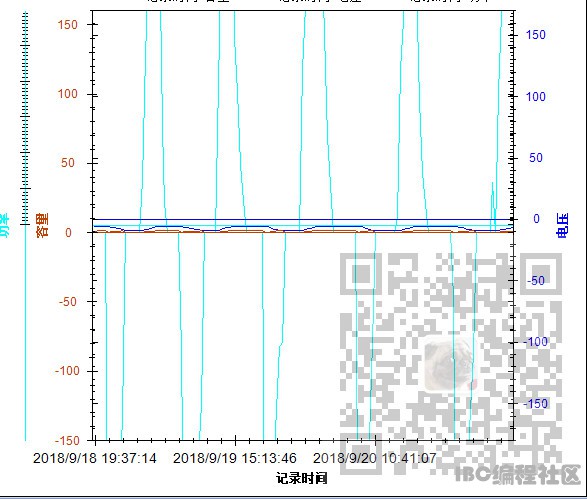Screen dimensions: 587x499
Task: Click 100 on the brown 容量 axis
Action: tap(67, 94)
